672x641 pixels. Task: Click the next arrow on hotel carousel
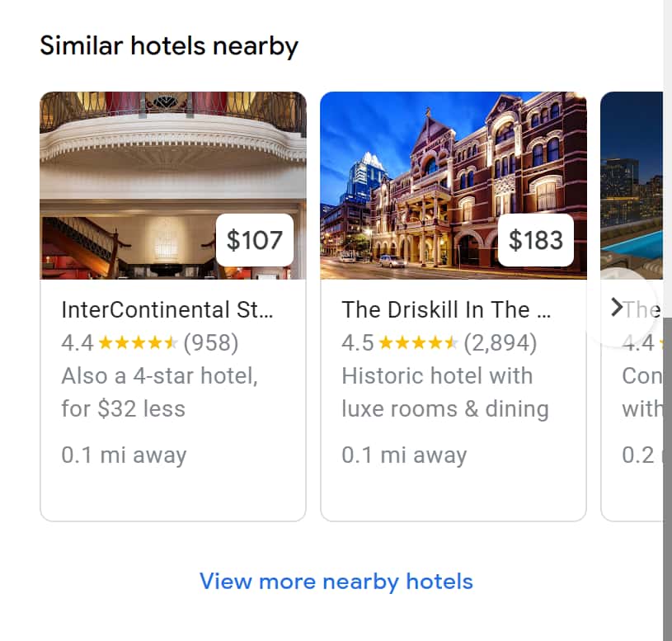[x=618, y=308]
